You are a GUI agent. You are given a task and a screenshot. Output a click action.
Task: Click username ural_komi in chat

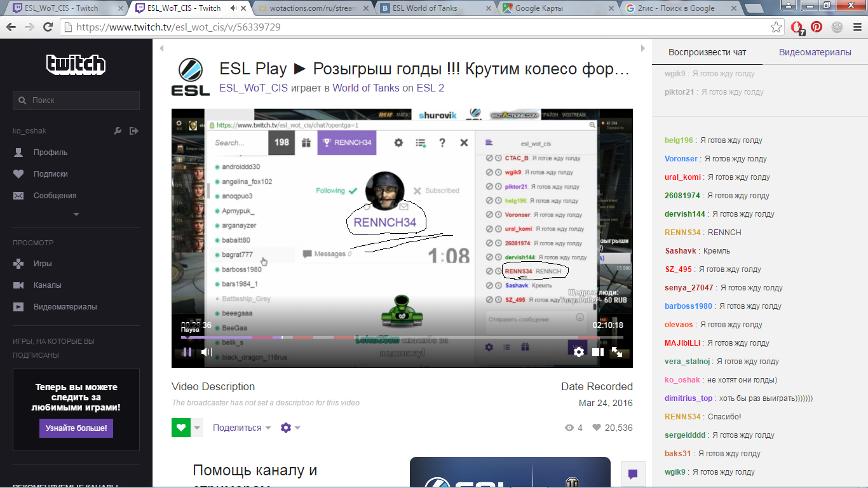[x=683, y=177]
